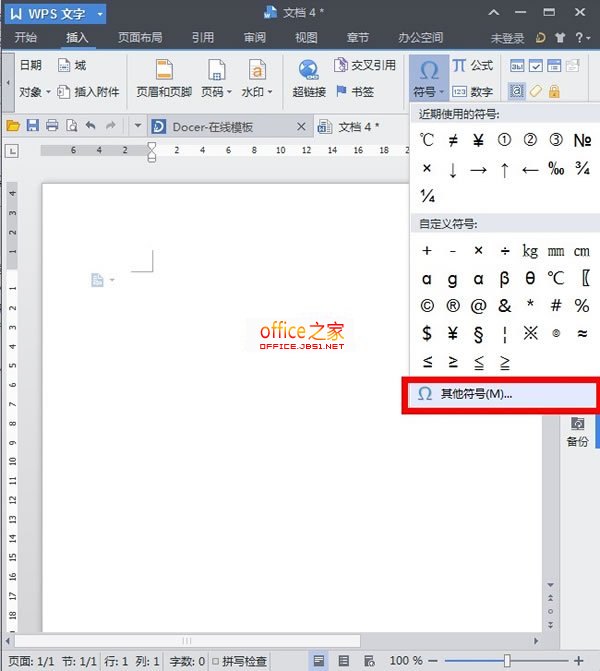600x671 pixels.
Task: Insert a 书签 bookmark
Action: point(355,91)
